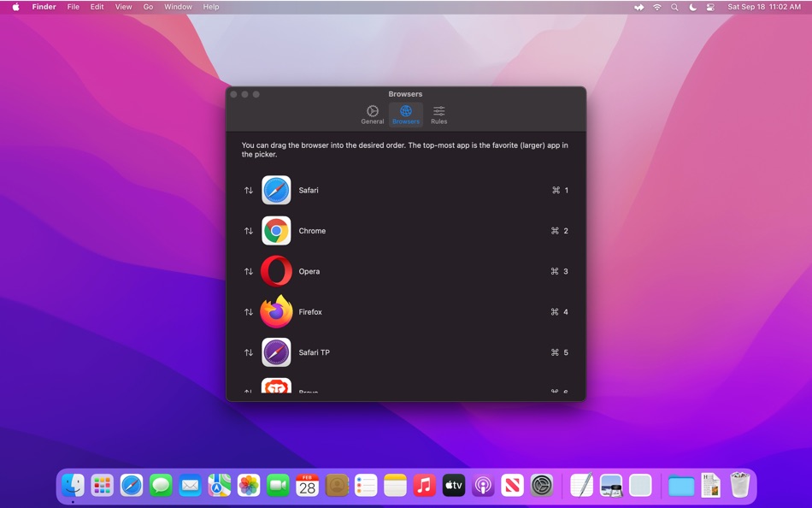Open Control Center from menu bar
This screenshot has width=812, height=508.
[x=710, y=7]
